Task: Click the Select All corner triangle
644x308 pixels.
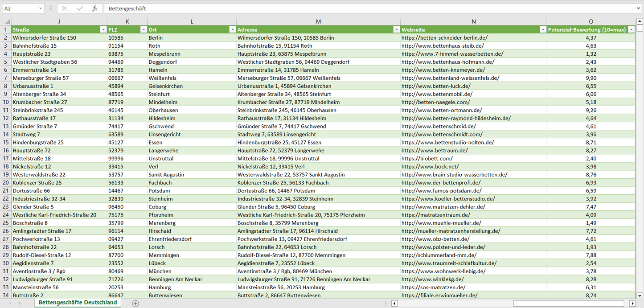Action: click(7, 21)
